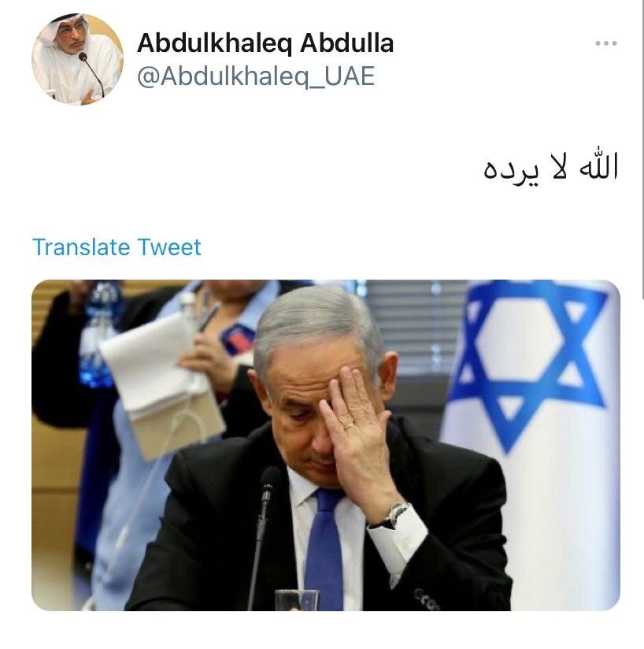Open the @Abdulkhaleq_UAE handle

coord(256,76)
